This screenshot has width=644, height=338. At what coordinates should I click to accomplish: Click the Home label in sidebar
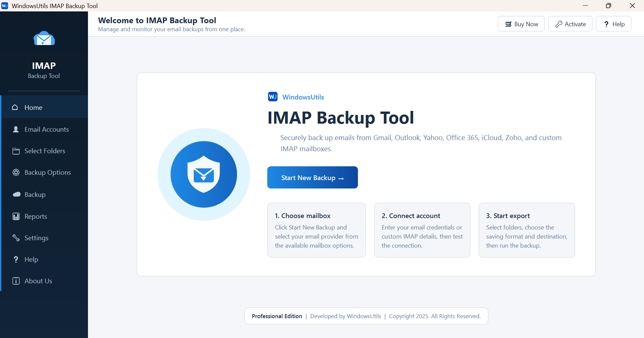[x=33, y=108]
